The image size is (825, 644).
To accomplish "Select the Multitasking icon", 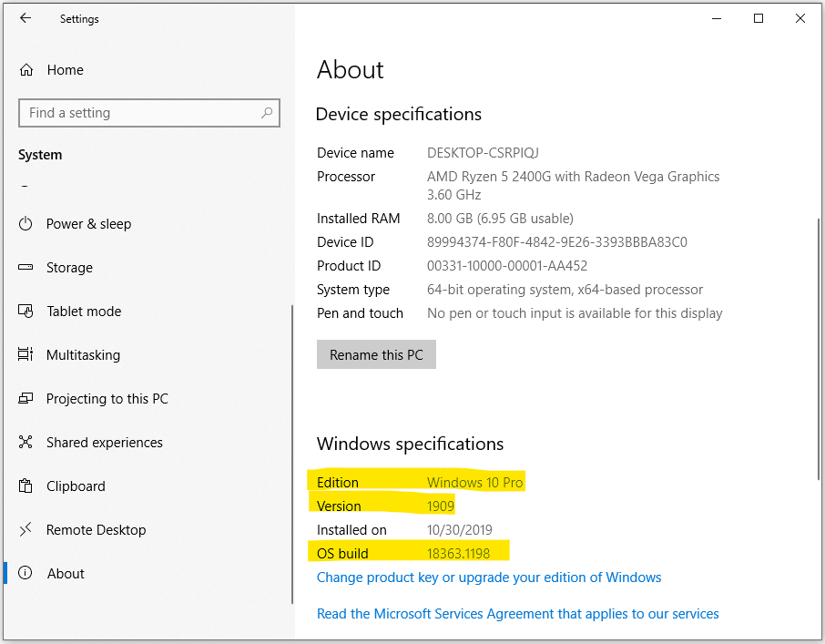I will (x=25, y=354).
